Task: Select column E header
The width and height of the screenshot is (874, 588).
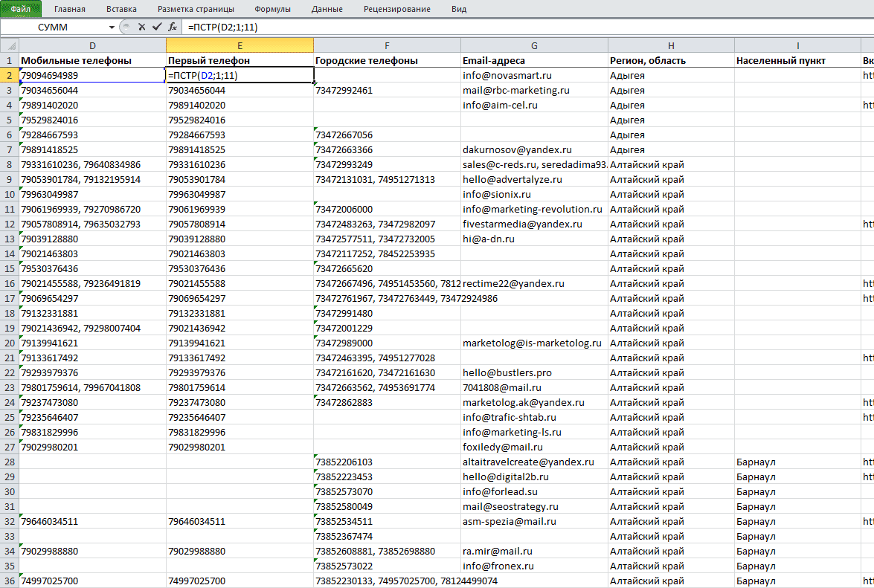Action: tap(240, 45)
